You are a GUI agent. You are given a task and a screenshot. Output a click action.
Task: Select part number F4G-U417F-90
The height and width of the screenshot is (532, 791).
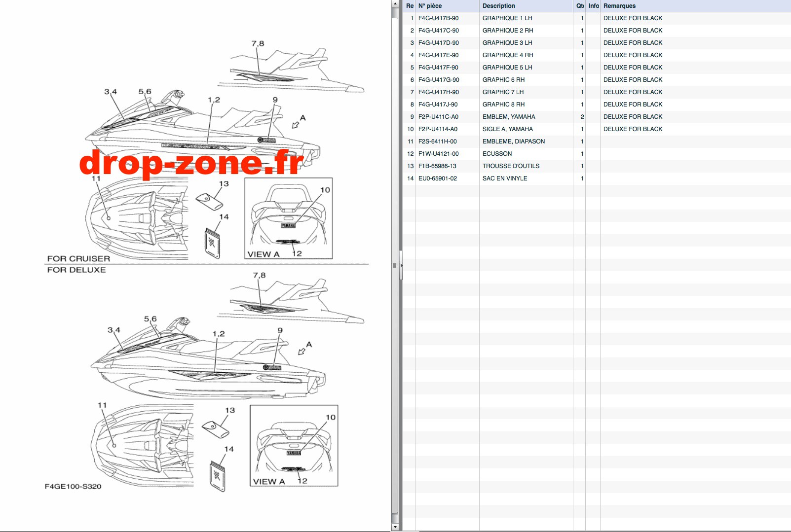coord(438,68)
